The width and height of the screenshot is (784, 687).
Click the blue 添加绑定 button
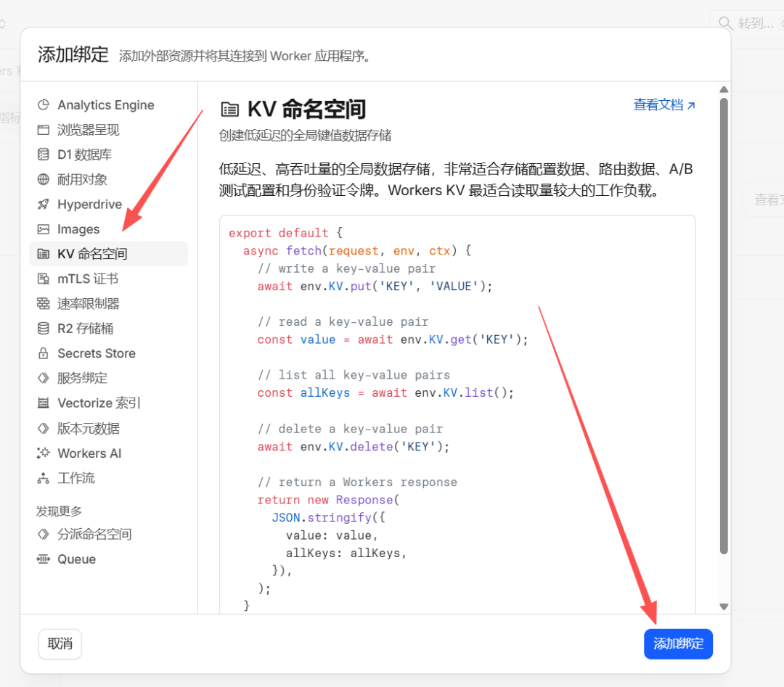pyautogui.click(x=678, y=643)
